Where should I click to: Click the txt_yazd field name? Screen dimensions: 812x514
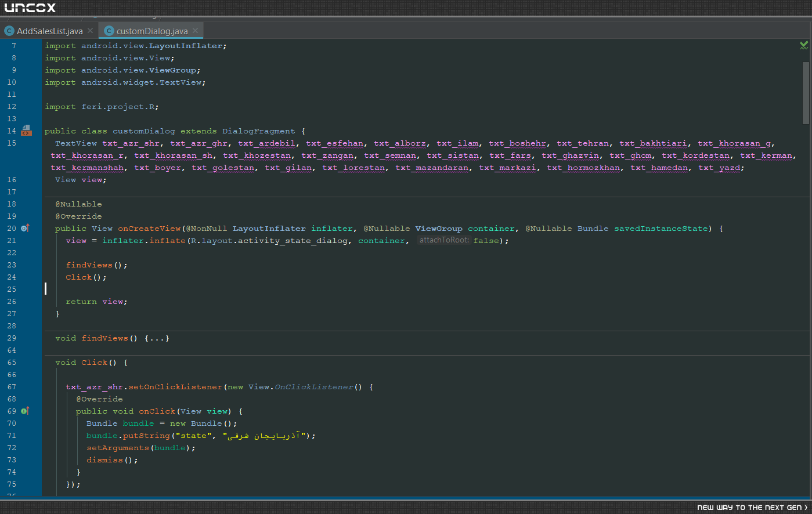tap(719, 168)
